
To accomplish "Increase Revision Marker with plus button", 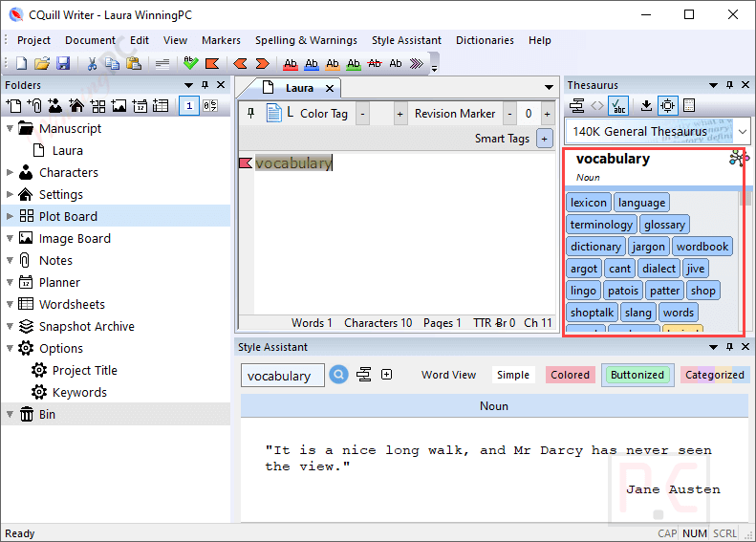I will [548, 114].
